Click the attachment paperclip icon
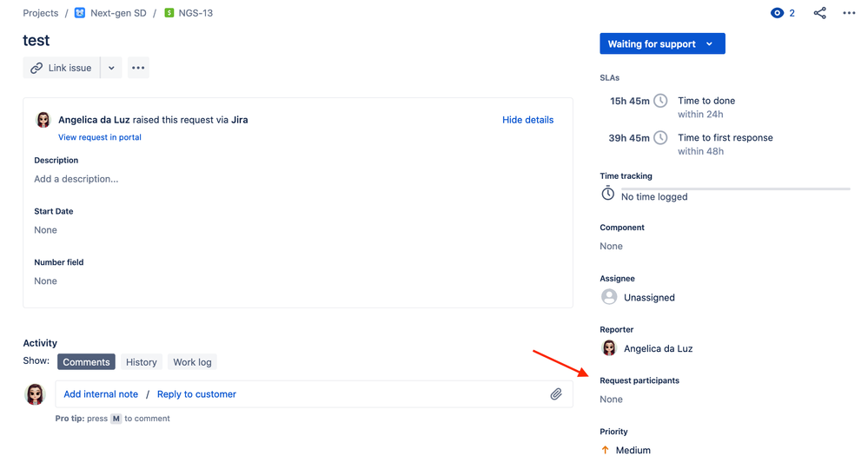The image size is (868, 469). pyautogui.click(x=556, y=393)
